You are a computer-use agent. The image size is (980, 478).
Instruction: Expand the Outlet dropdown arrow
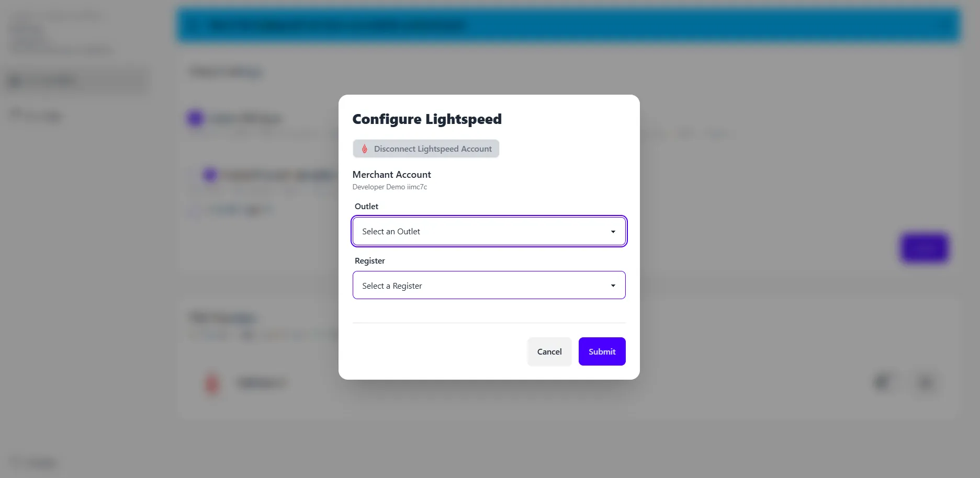pos(613,232)
